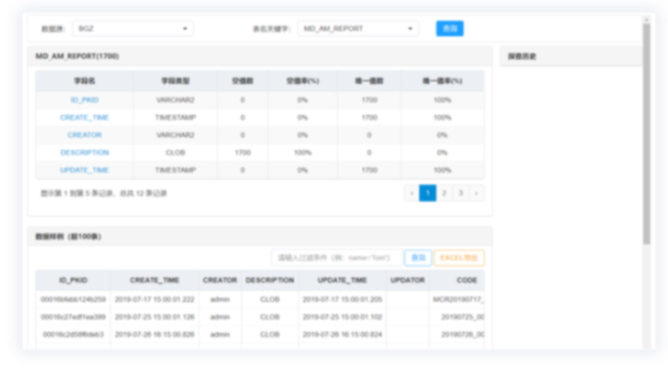Open the UPDATE_TIME field link

(84, 170)
